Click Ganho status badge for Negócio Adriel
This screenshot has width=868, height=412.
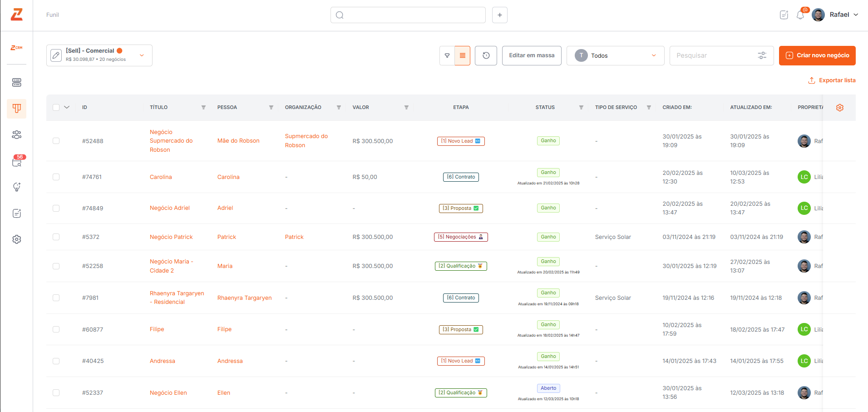point(548,208)
